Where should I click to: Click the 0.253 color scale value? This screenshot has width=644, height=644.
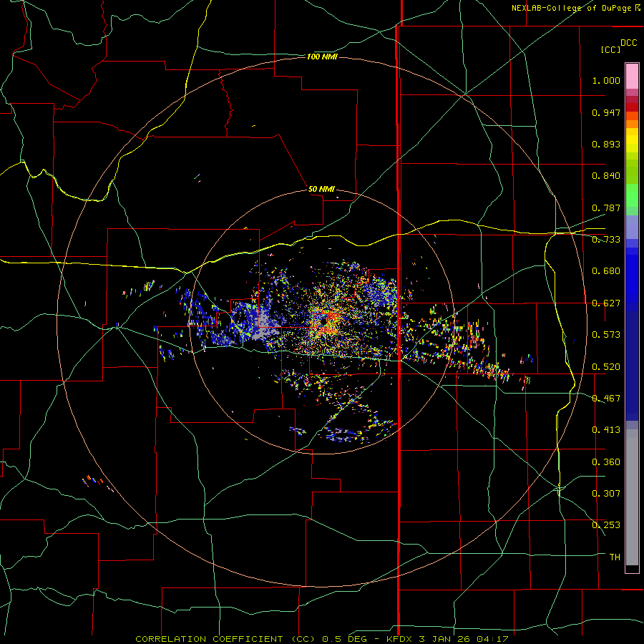pyautogui.click(x=606, y=525)
